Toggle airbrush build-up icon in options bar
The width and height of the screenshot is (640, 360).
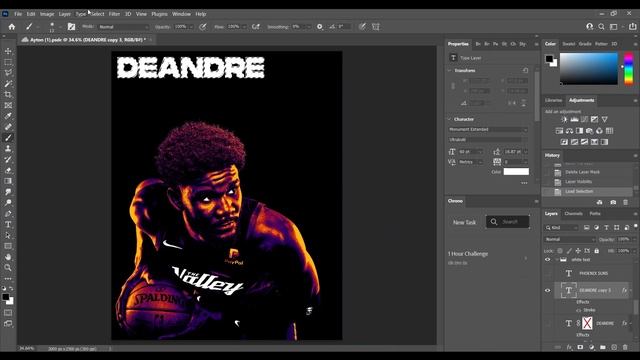[x=256, y=27]
